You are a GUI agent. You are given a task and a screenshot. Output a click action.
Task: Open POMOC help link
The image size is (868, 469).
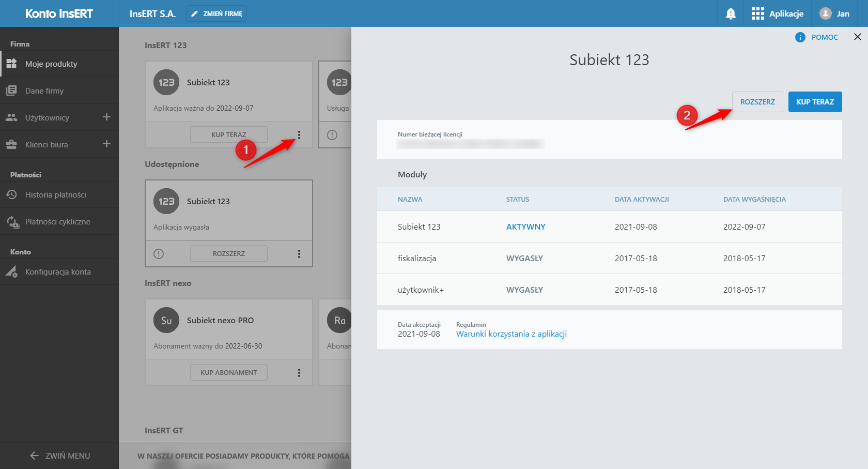tap(825, 37)
